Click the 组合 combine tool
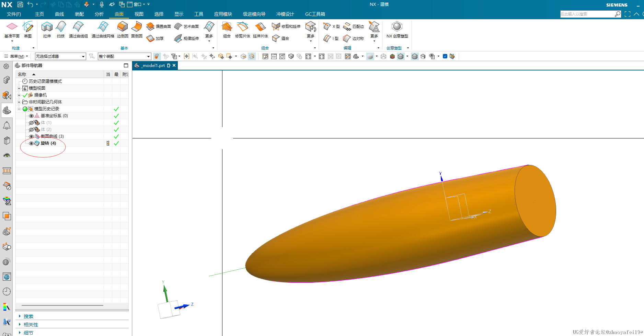The width and height of the screenshot is (644, 336). 227,30
